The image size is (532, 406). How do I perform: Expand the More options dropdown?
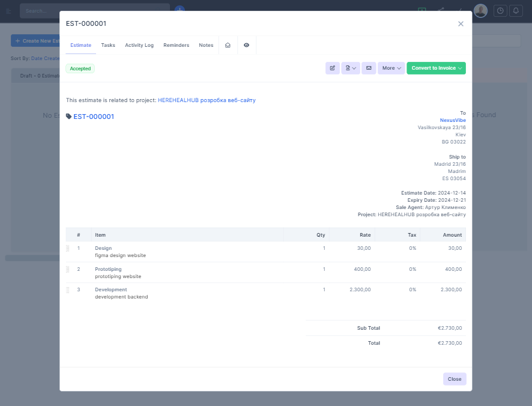pyautogui.click(x=391, y=68)
